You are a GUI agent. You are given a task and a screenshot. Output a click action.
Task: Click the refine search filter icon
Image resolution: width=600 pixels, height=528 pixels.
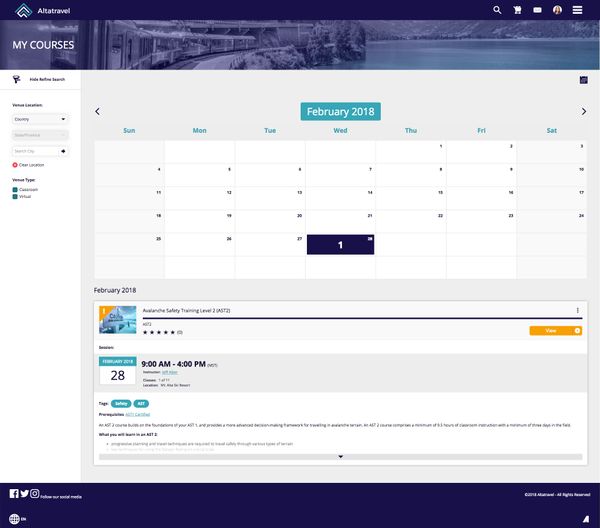[x=16, y=79]
